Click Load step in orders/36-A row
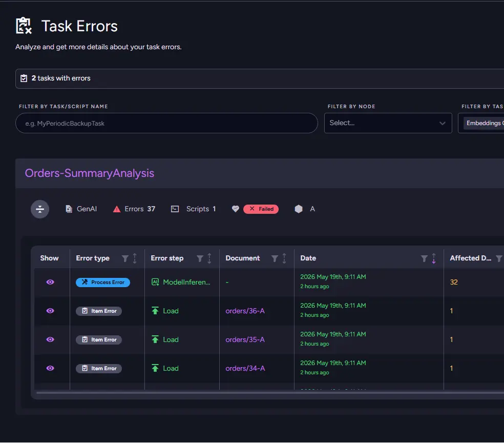Screen dimensions: 504x443 coord(165,311)
